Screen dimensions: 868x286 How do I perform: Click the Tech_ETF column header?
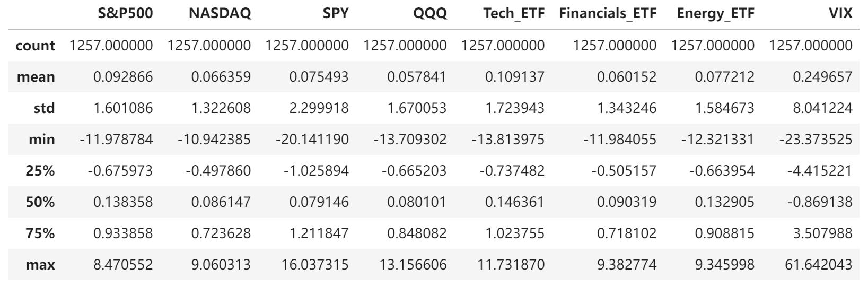pyautogui.click(x=514, y=14)
